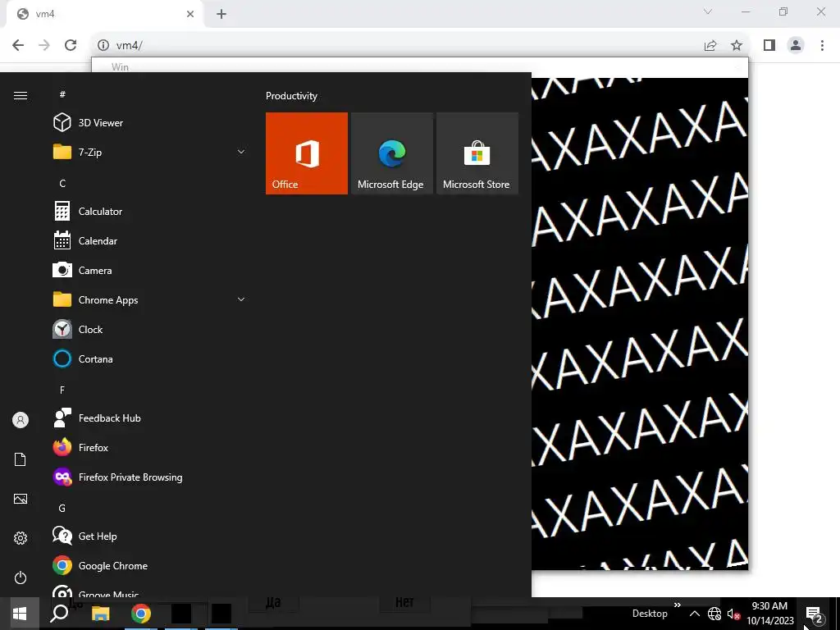
Task: Open Settings gear in the Start sidebar
Action: coord(21,538)
